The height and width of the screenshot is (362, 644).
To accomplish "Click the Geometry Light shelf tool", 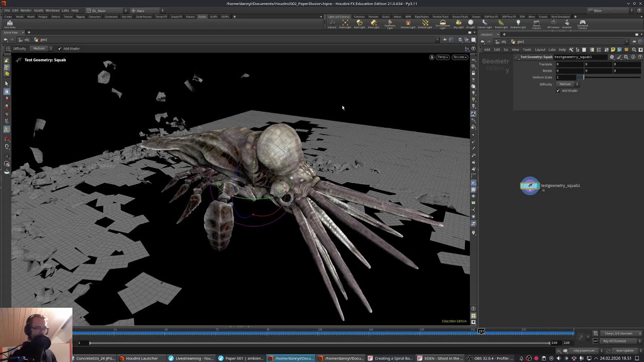I will coord(390,24).
